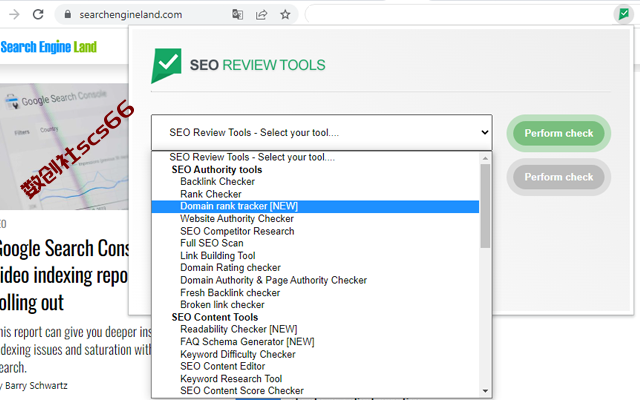Image resolution: width=640 pixels, height=400 pixels.
Task: Click the green Perform check button
Action: click(558, 133)
